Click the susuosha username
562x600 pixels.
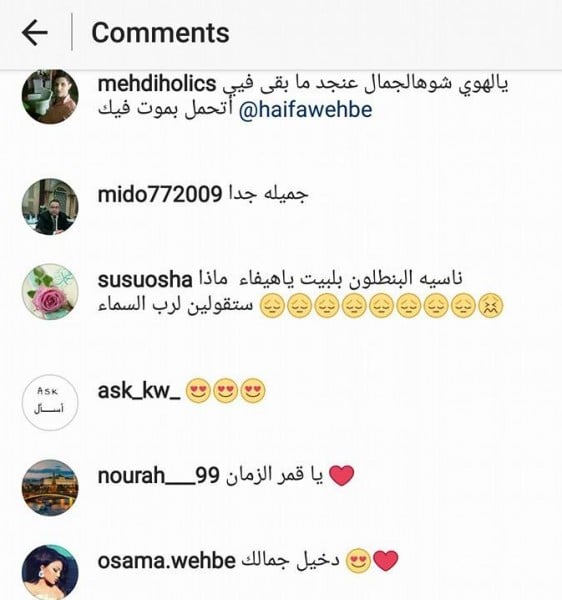[145, 280]
